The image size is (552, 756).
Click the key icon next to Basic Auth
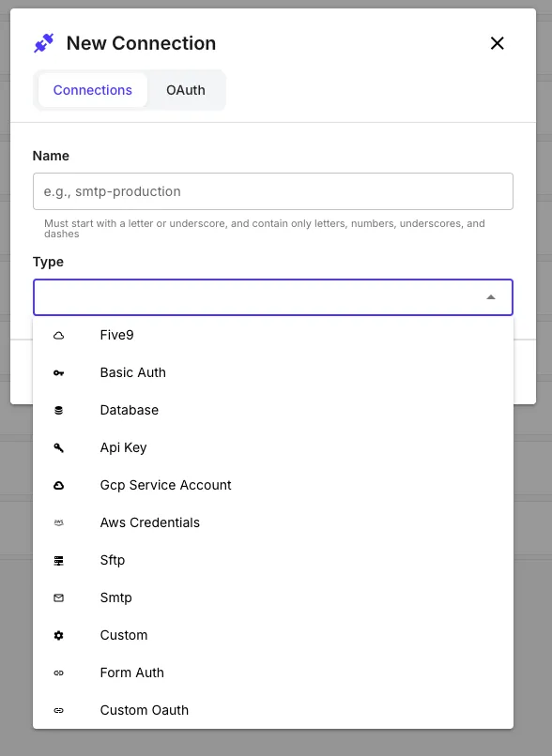pyautogui.click(x=58, y=372)
